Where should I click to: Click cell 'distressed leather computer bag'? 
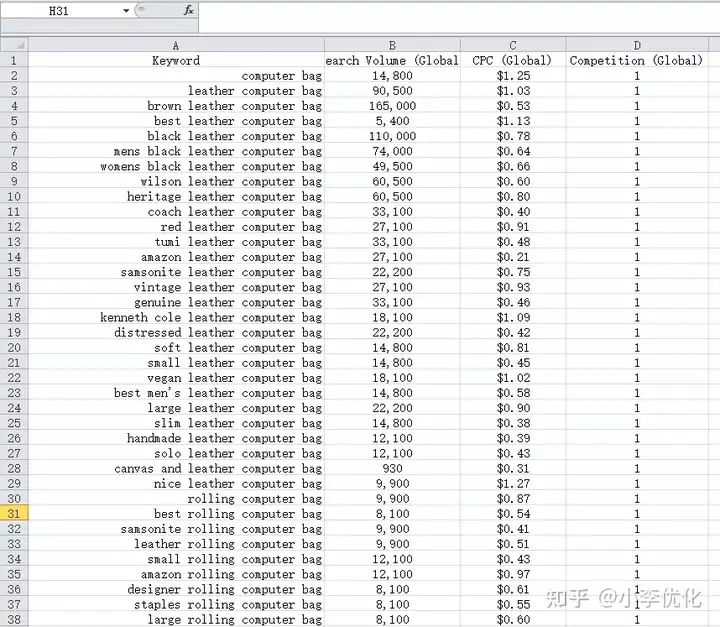click(x=176, y=333)
